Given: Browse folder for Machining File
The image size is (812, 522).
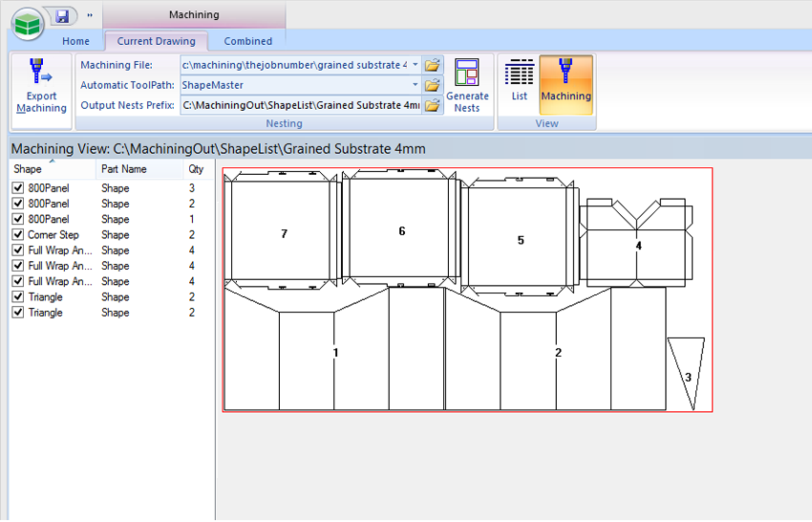Looking at the screenshot, I should point(433,65).
